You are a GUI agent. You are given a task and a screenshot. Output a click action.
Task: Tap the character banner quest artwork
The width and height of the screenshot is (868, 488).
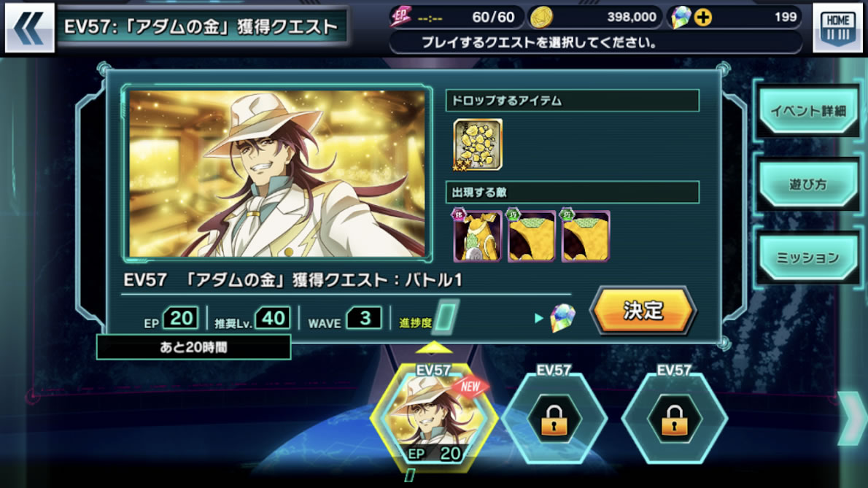point(276,173)
